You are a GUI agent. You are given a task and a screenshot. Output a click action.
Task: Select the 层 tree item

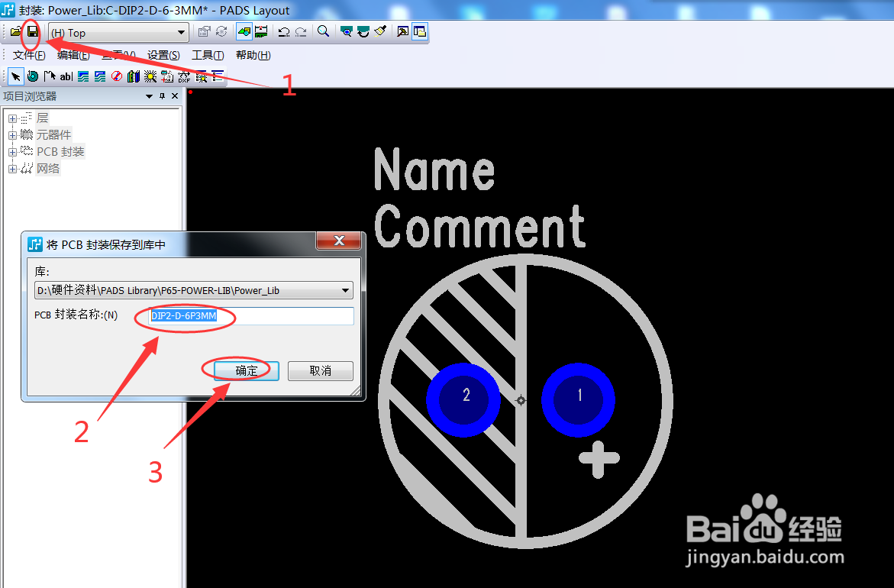42,118
